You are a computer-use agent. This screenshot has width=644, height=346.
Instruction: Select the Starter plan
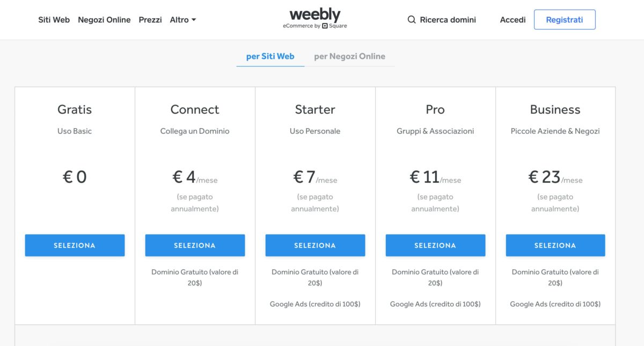tap(315, 245)
